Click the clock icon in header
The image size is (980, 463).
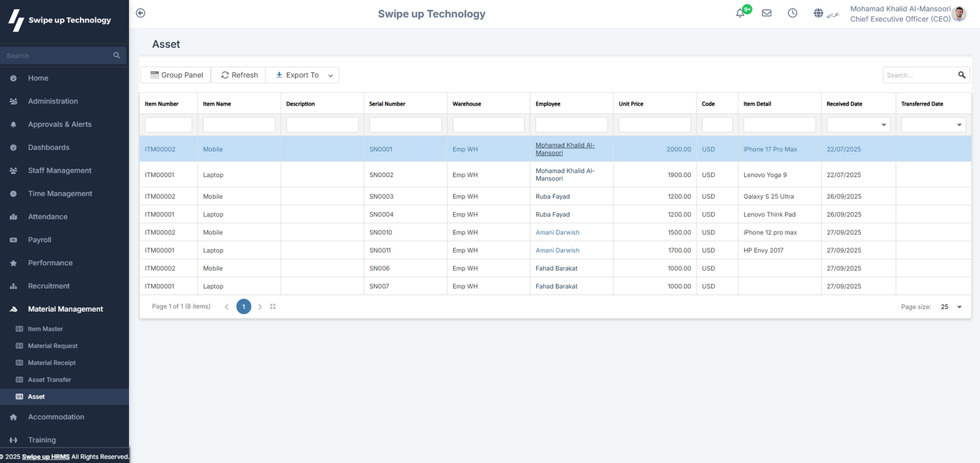click(x=792, y=13)
